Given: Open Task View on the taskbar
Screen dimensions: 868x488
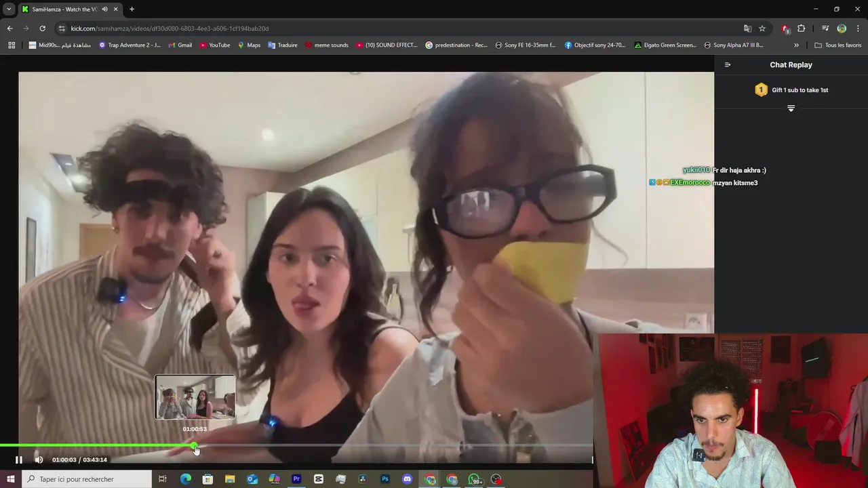Looking at the screenshot, I should 163,479.
